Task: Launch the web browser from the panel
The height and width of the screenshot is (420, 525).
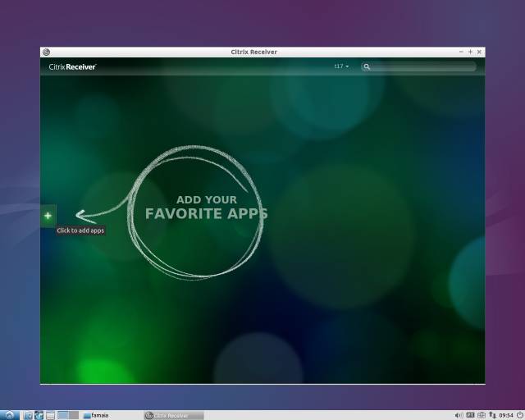Action: click(x=39, y=415)
